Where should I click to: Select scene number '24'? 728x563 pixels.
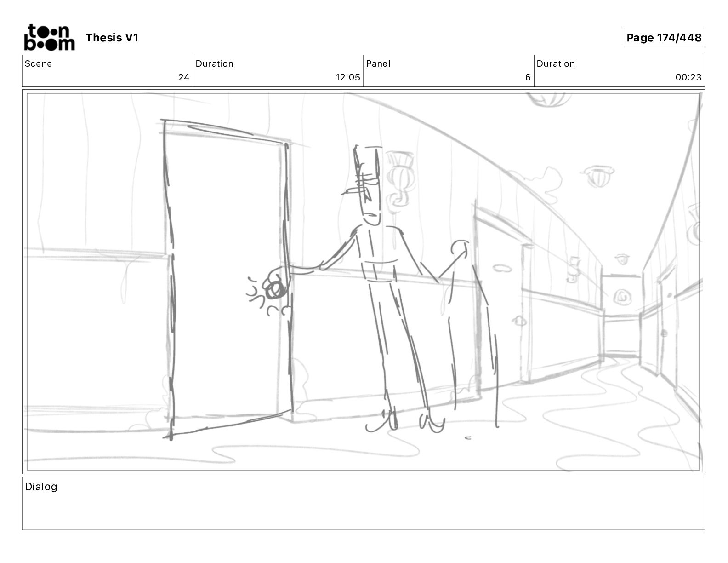(184, 77)
